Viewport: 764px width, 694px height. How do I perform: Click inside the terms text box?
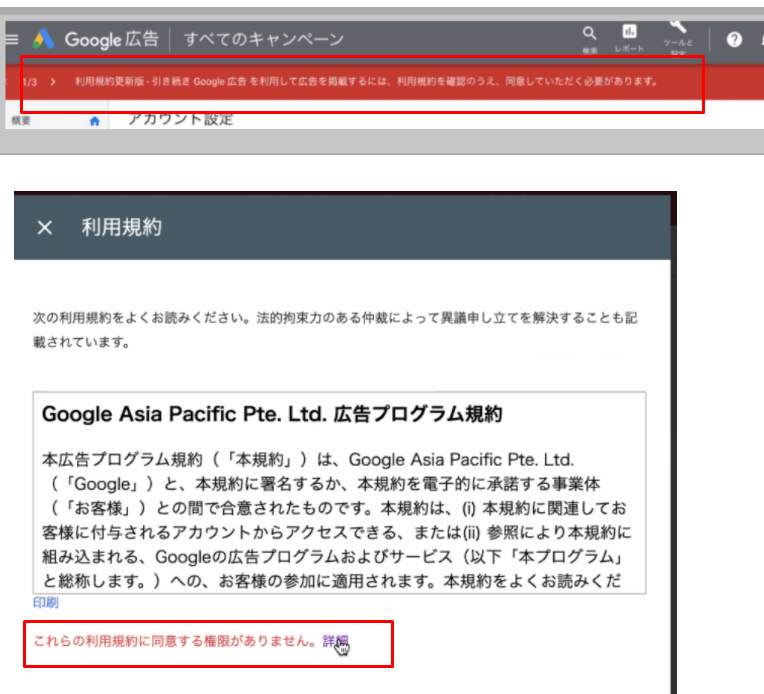tap(338, 520)
